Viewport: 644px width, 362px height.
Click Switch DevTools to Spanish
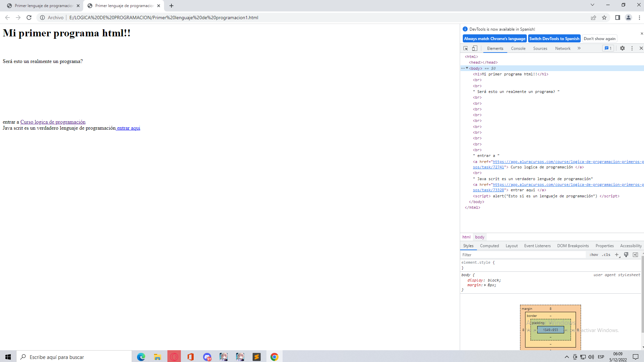tap(554, 39)
